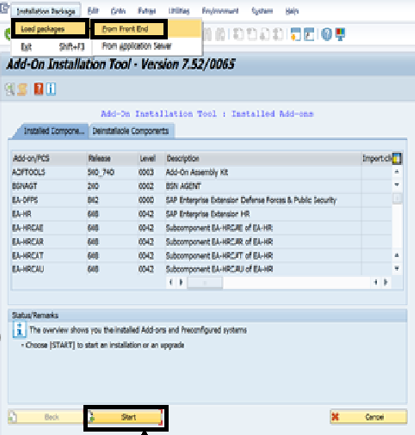The image size is (415, 435).
Task: Click the magnifier display icon below title
Action: pos(10,89)
